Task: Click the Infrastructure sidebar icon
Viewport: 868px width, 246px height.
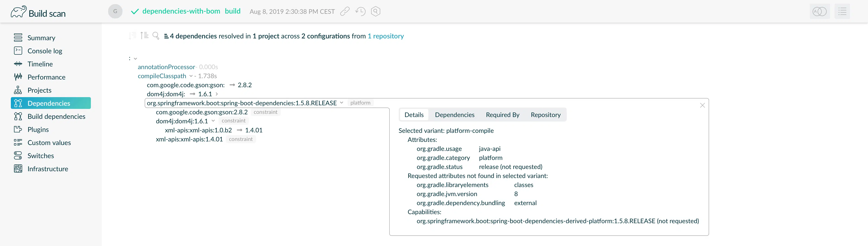Action: [18, 169]
